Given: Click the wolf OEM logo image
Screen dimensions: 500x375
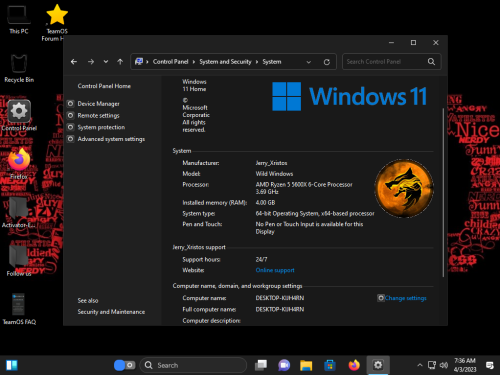Looking at the screenshot, I should point(404,188).
